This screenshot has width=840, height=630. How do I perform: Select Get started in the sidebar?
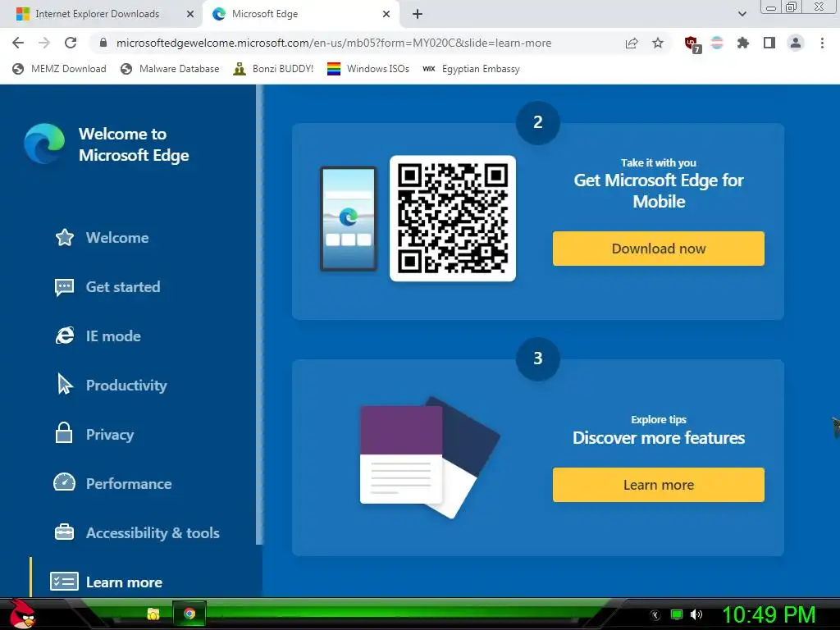point(107,286)
